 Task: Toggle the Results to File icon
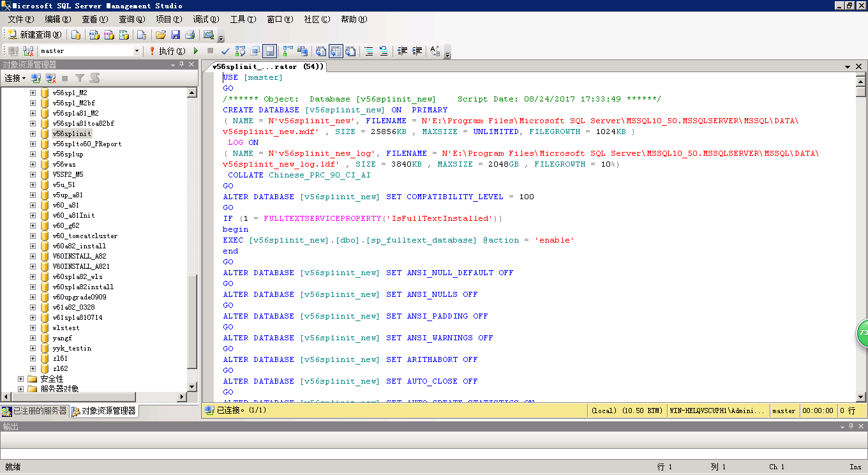point(350,51)
